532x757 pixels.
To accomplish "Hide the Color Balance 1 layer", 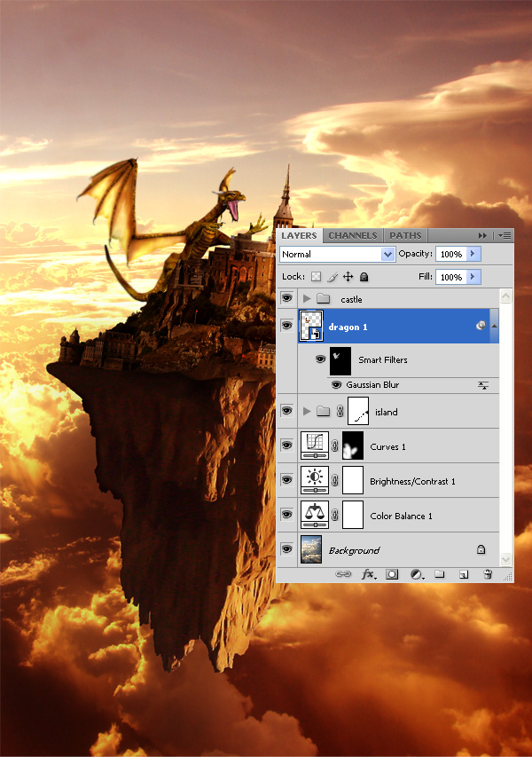I will click(287, 515).
